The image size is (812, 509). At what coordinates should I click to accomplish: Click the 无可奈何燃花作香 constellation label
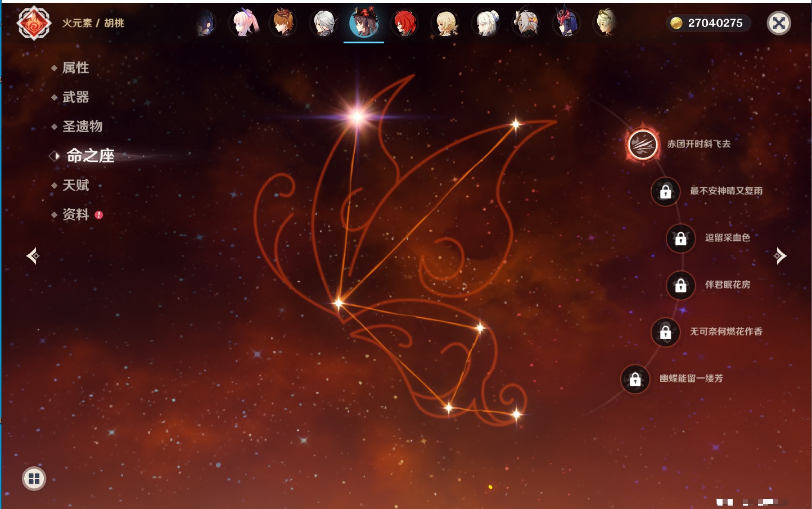coord(727,331)
